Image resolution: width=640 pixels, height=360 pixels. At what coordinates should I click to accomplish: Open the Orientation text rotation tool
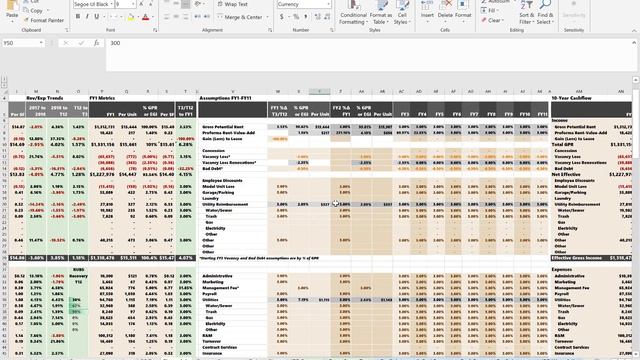(198, 4)
